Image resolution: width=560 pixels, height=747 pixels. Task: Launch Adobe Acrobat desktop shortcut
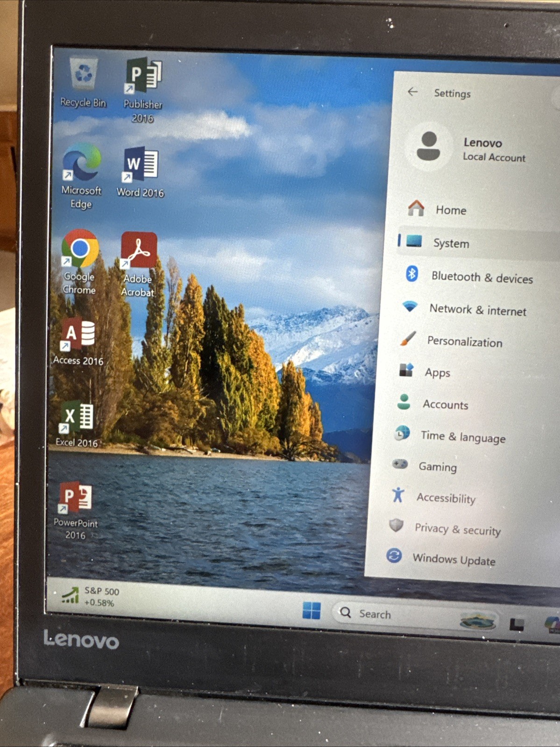point(138,264)
